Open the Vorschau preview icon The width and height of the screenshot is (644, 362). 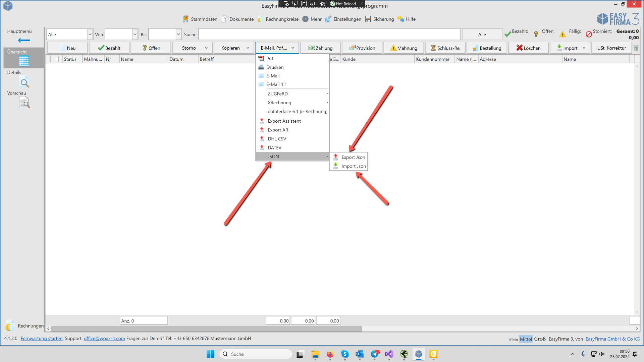[24, 103]
